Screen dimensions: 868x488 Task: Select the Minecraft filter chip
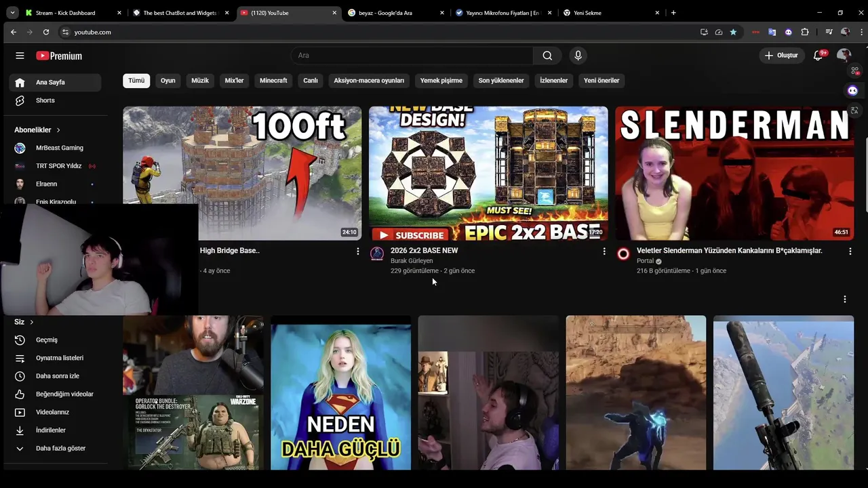(x=273, y=81)
